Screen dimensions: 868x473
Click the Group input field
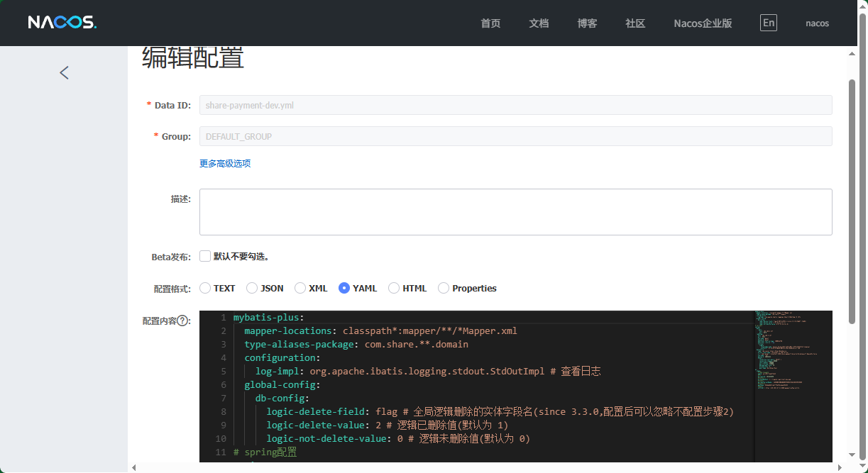[x=515, y=136]
